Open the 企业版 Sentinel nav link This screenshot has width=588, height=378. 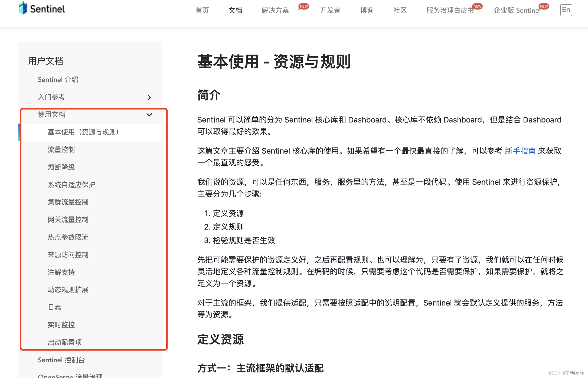pyautogui.click(x=517, y=10)
